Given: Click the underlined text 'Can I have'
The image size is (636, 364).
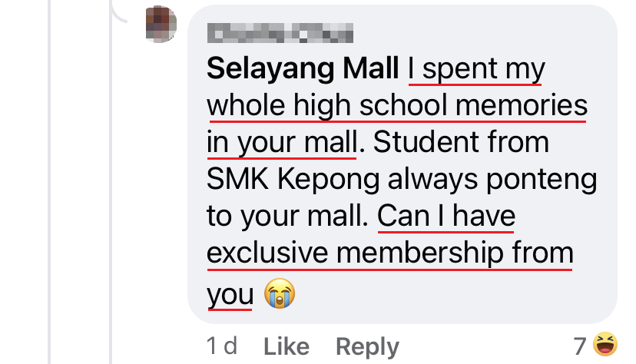Looking at the screenshot, I should tap(446, 216).
